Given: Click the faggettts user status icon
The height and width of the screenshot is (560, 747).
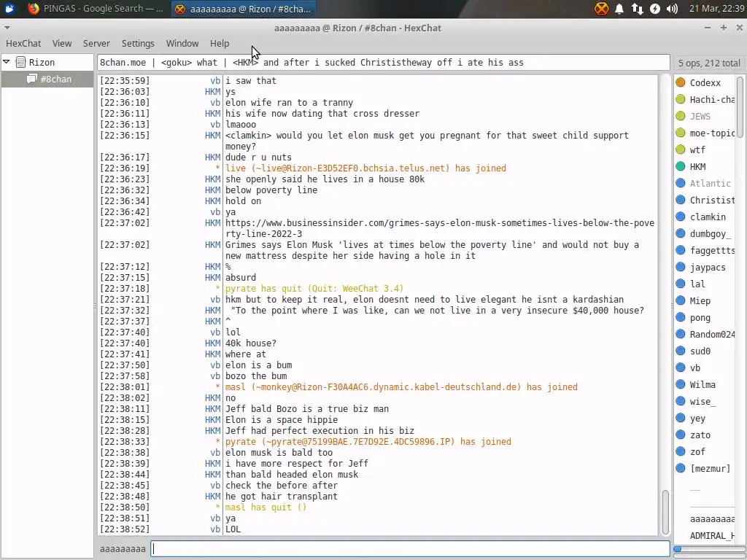Looking at the screenshot, I should [x=681, y=250].
